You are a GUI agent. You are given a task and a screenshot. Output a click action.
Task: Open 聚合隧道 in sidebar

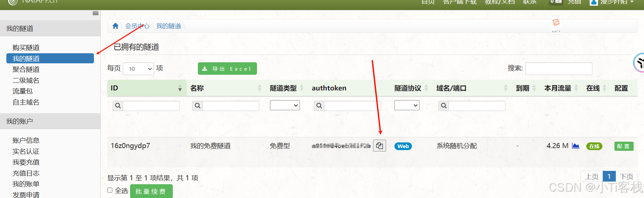click(26, 69)
